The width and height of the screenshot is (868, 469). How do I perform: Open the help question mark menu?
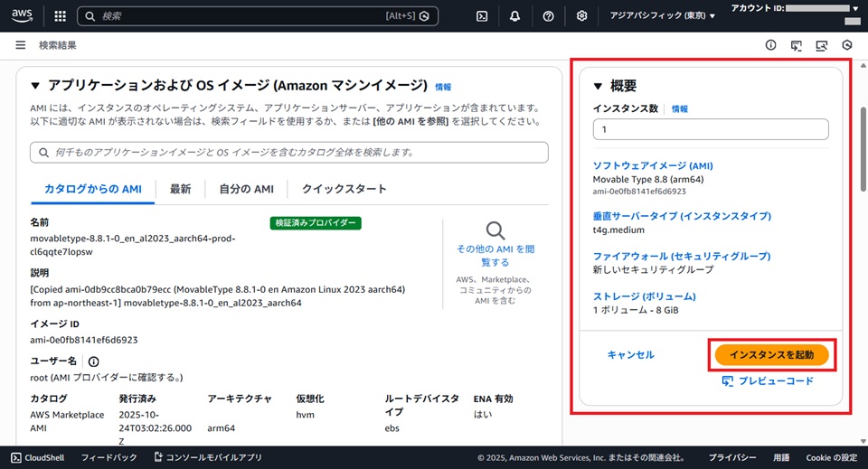549,16
